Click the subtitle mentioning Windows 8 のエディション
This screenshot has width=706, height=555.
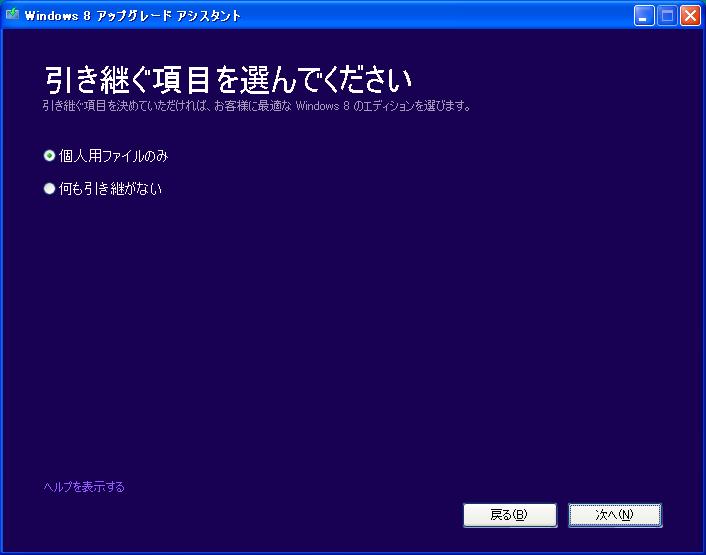pyautogui.click(x=257, y=106)
